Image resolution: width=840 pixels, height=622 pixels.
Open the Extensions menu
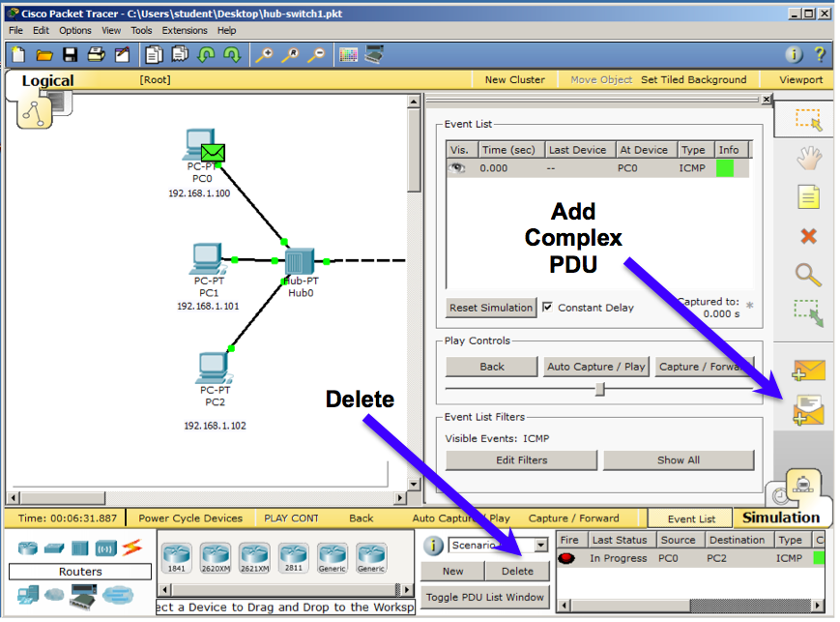185,30
